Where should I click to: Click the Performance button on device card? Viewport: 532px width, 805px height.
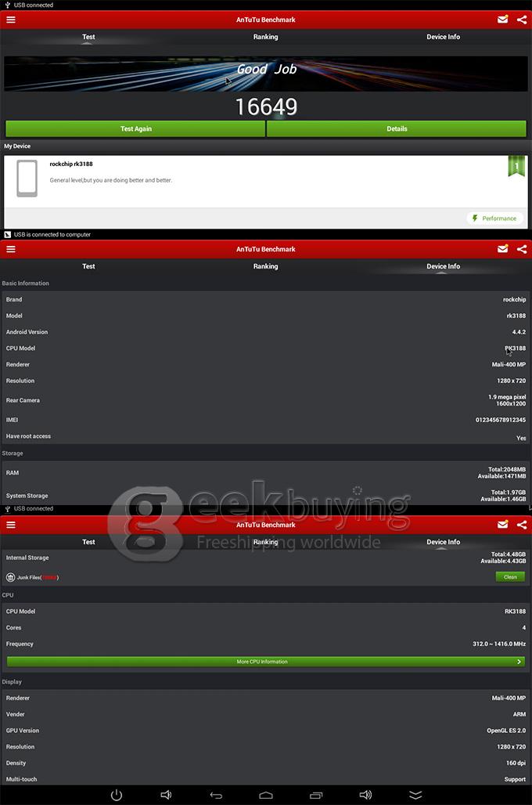point(495,218)
